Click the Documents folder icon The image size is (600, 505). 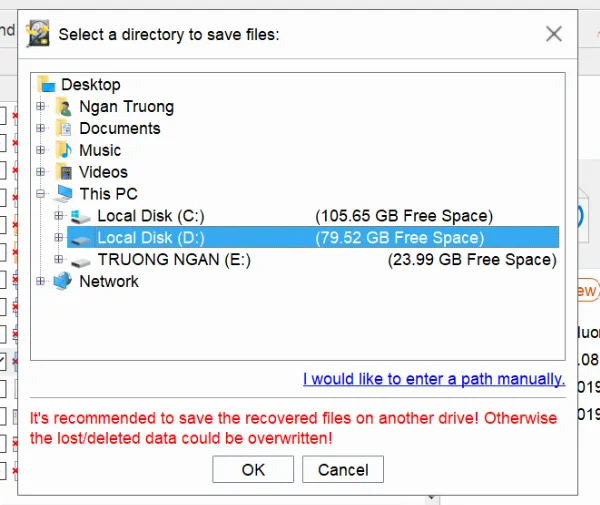pos(65,129)
